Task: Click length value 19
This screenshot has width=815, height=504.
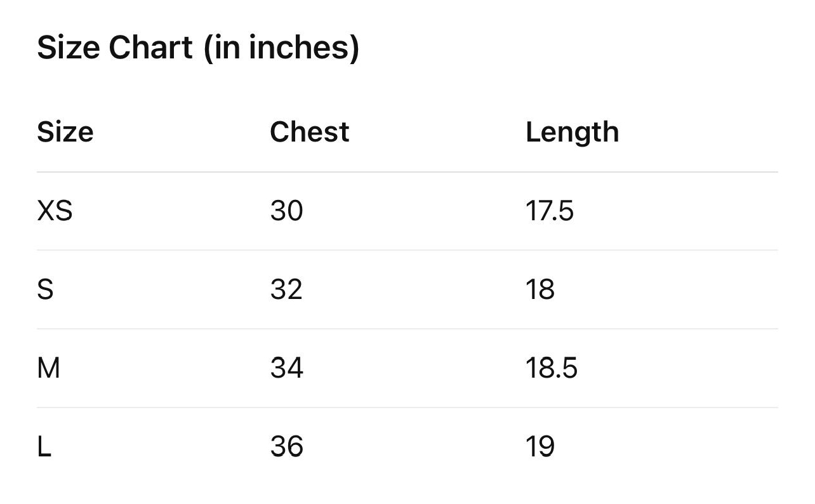Action: pyautogui.click(x=540, y=447)
